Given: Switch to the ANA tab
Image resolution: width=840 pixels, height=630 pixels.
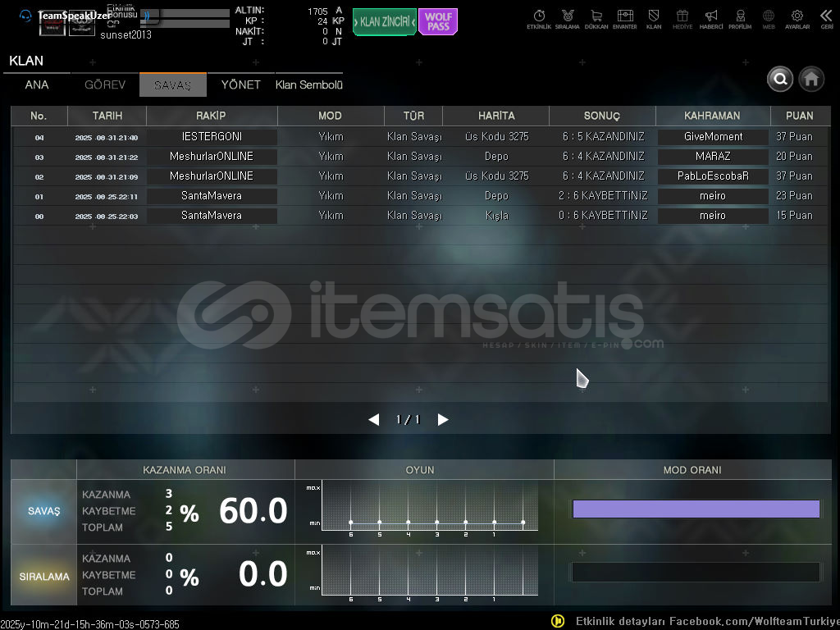Looking at the screenshot, I should (x=37, y=85).
